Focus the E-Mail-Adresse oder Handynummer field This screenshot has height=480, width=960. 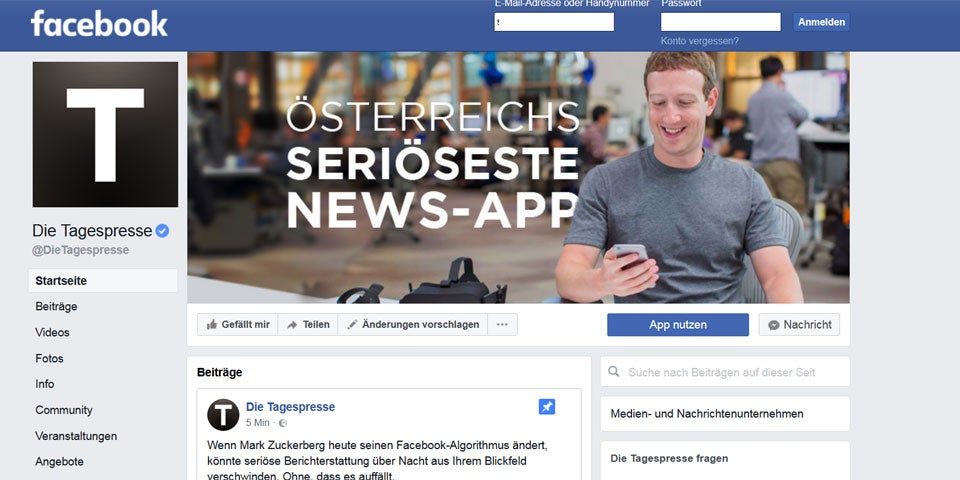click(554, 22)
